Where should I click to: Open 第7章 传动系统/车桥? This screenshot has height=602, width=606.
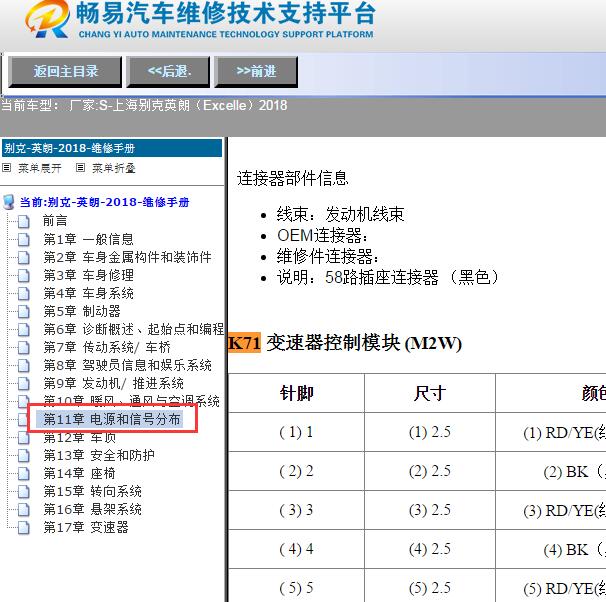coord(107,347)
